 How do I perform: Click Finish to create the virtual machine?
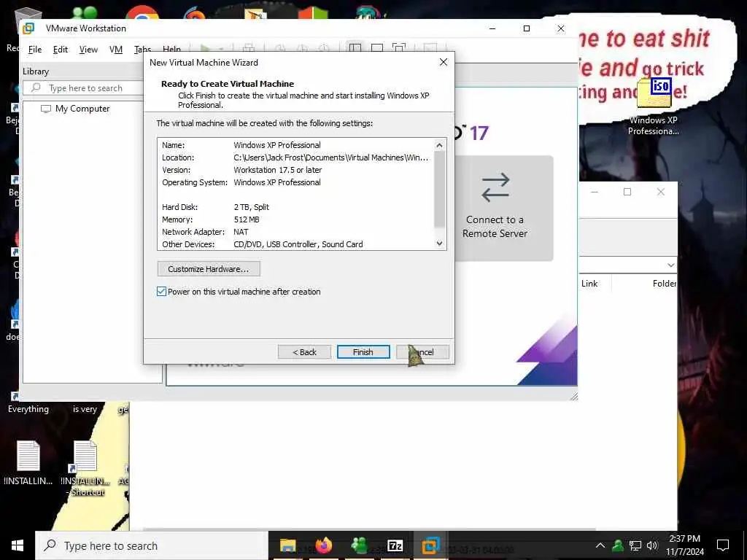click(363, 352)
